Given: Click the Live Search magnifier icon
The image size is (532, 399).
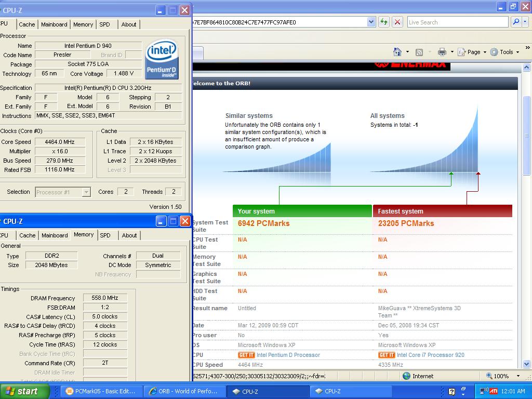Looking at the screenshot, I should (x=516, y=22).
